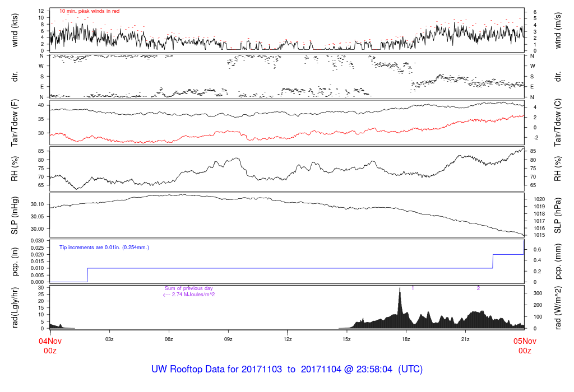574x392 pixels.
Task: Click the '06z' time tick label
Action: pos(169,339)
